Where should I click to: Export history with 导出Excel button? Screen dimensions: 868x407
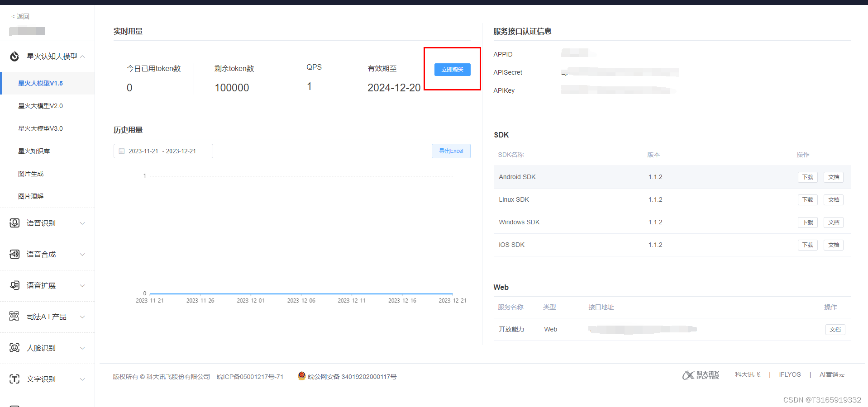(x=451, y=151)
